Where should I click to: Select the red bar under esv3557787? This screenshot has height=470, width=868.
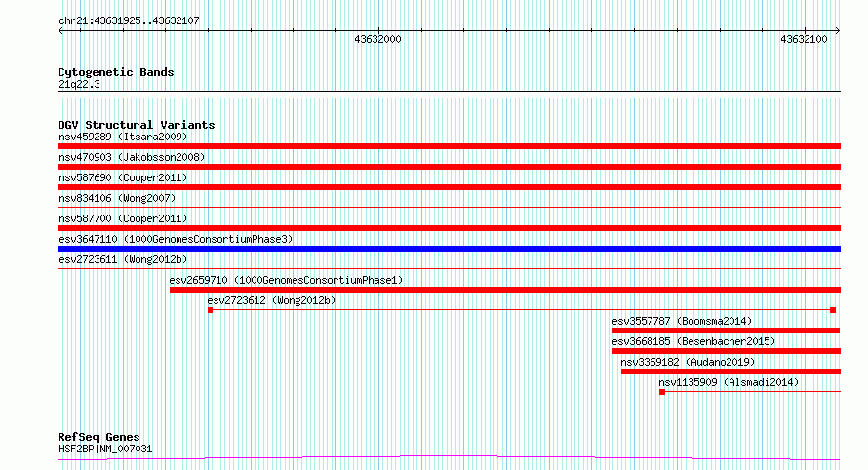click(x=726, y=331)
